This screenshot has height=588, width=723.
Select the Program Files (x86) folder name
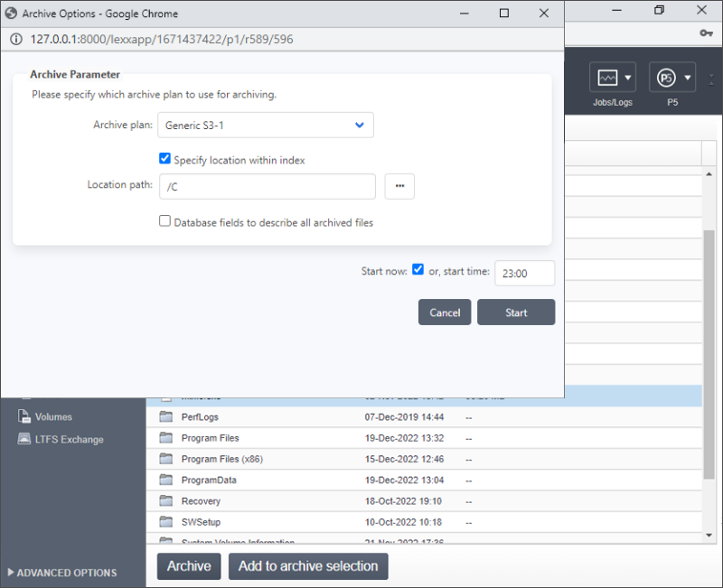222,459
